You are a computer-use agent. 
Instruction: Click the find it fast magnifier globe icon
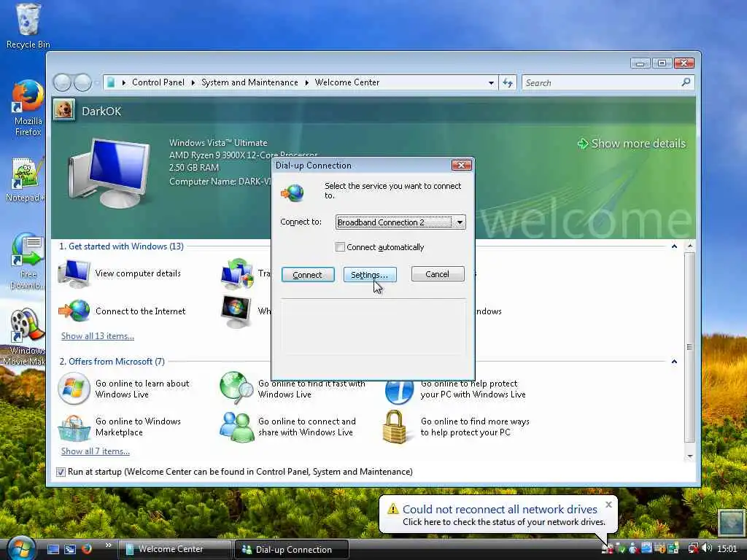click(x=236, y=388)
